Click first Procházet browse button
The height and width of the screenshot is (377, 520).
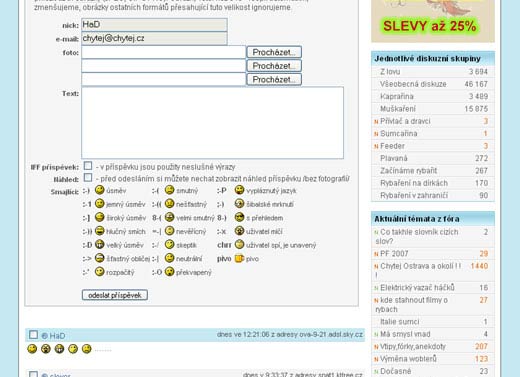[274, 52]
